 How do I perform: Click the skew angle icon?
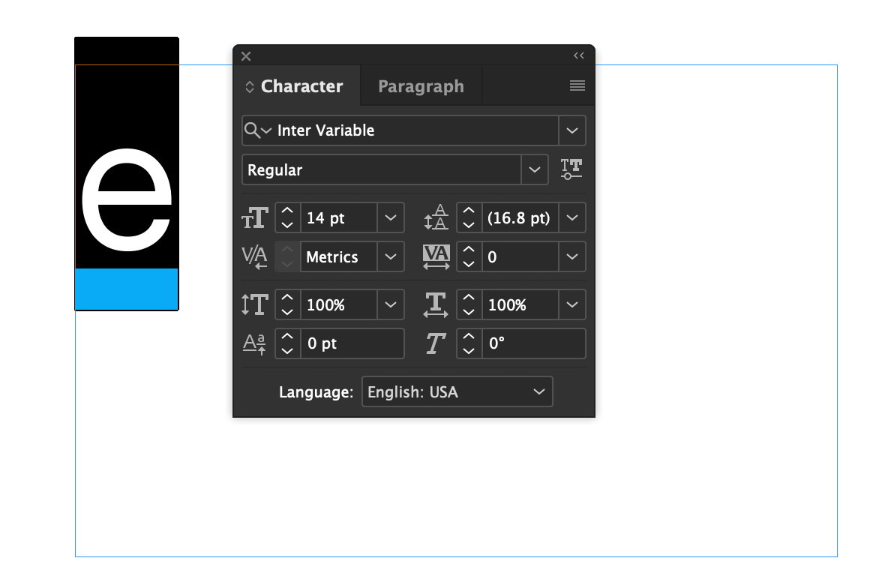436,343
